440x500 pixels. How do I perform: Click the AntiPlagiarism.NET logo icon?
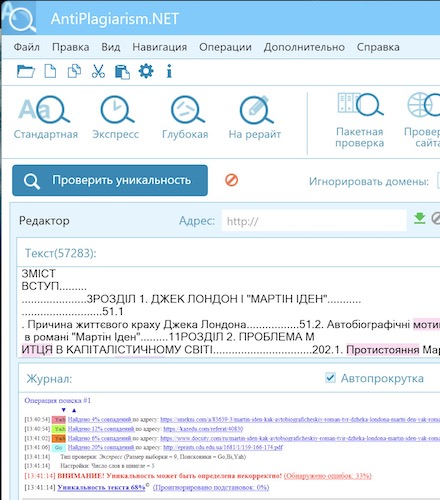click(19, 17)
